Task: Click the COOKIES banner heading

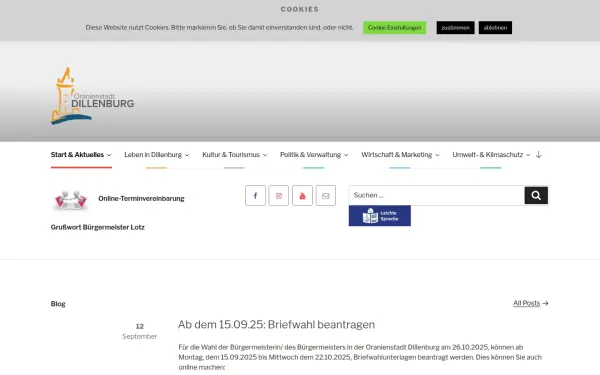Action: pyautogui.click(x=300, y=9)
